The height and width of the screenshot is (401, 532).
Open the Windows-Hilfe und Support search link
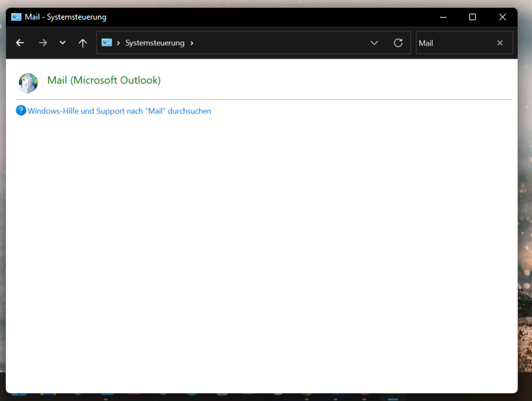[x=119, y=111]
